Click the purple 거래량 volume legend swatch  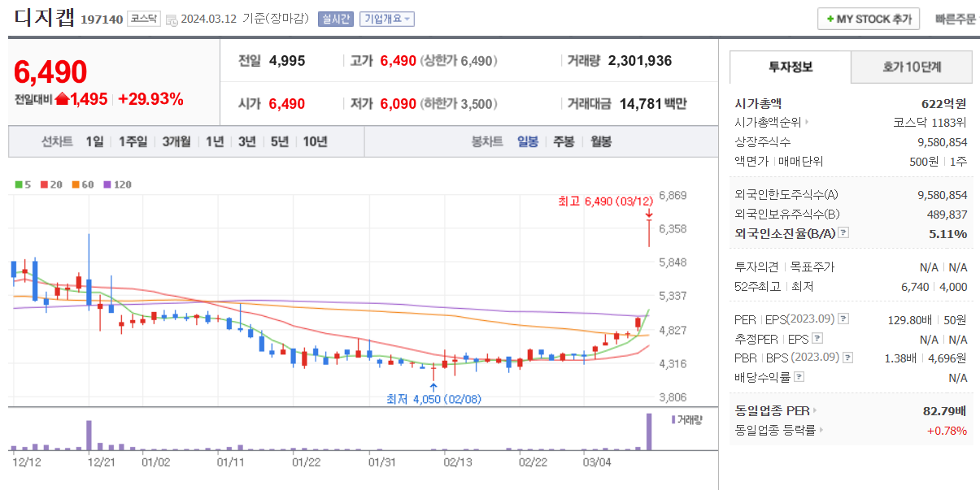click(673, 419)
